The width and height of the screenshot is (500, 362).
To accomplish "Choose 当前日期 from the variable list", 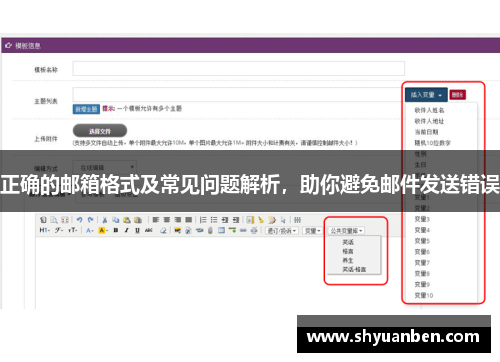I will pyautogui.click(x=426, y=132).
